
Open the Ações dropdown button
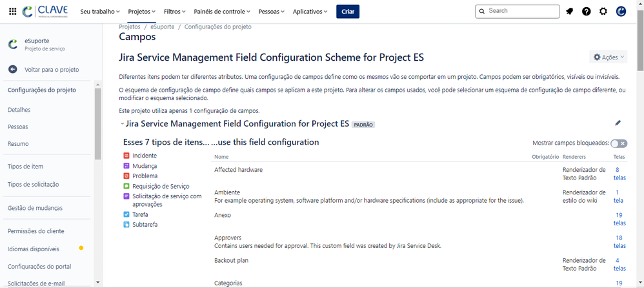tap(609, 57)
